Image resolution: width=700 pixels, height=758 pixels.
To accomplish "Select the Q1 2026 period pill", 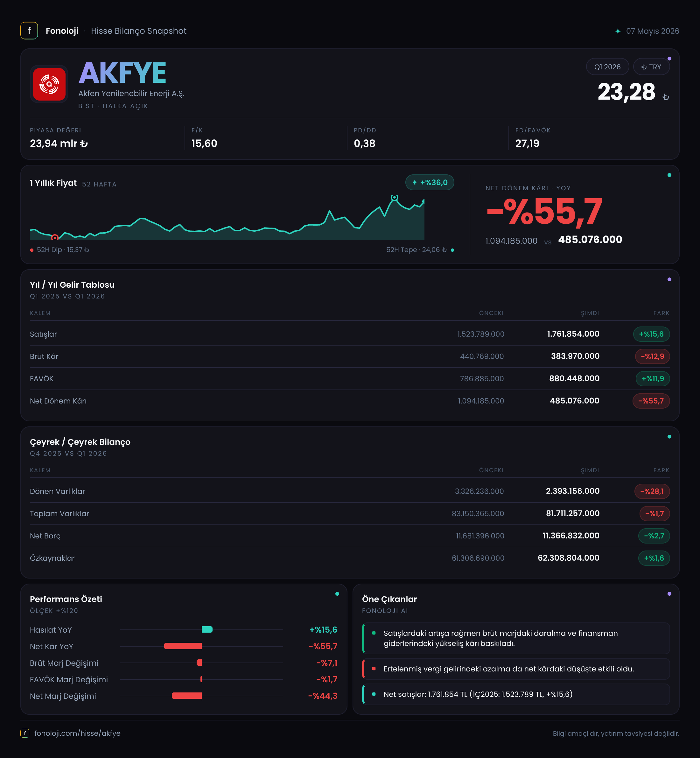I will tap(607, 67).
